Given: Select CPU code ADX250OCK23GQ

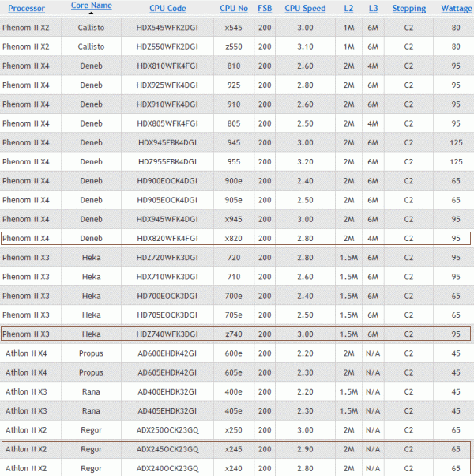Looking at the screenshot, I should pos(167,430).
